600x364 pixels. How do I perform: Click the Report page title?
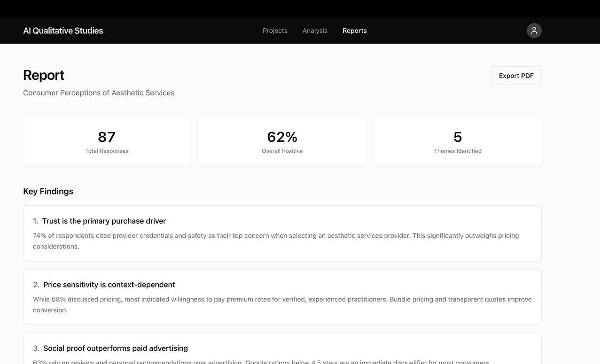point(44,75)
